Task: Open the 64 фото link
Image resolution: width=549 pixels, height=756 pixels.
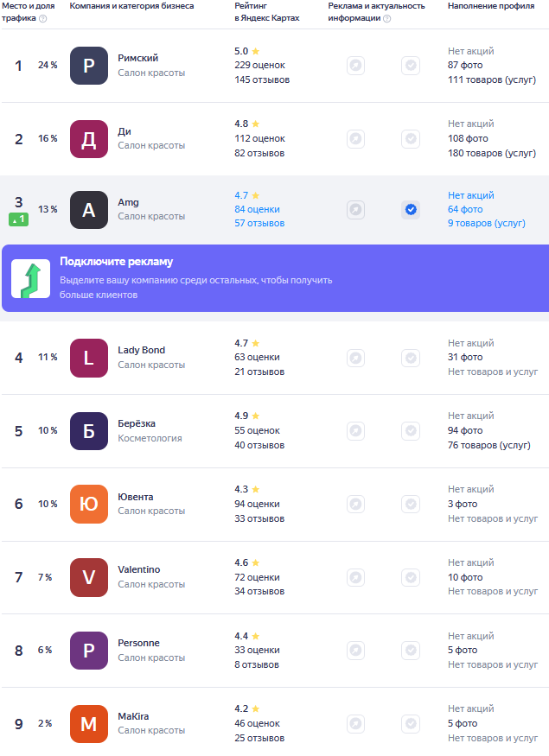Action: (465, 209)
